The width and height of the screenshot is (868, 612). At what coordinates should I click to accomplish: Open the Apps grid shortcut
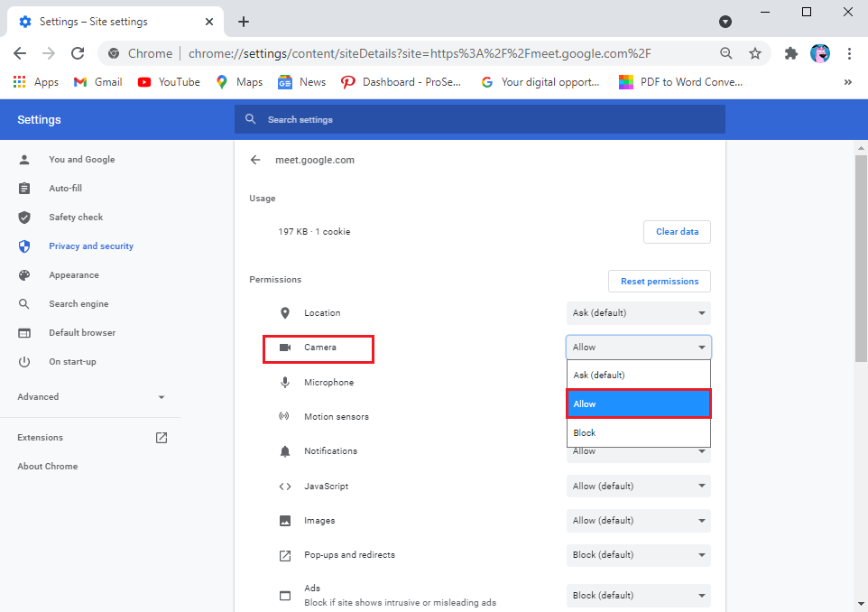pos(36,82)
